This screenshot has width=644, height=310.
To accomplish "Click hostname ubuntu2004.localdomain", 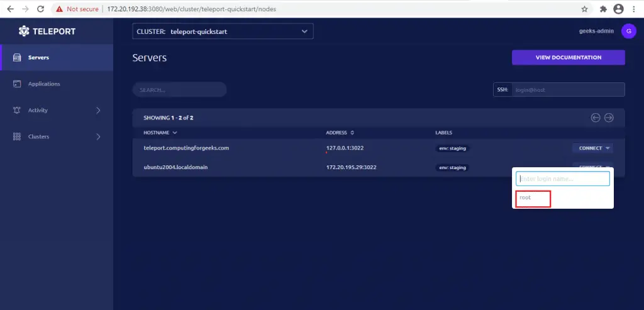I will pos(175,167).
